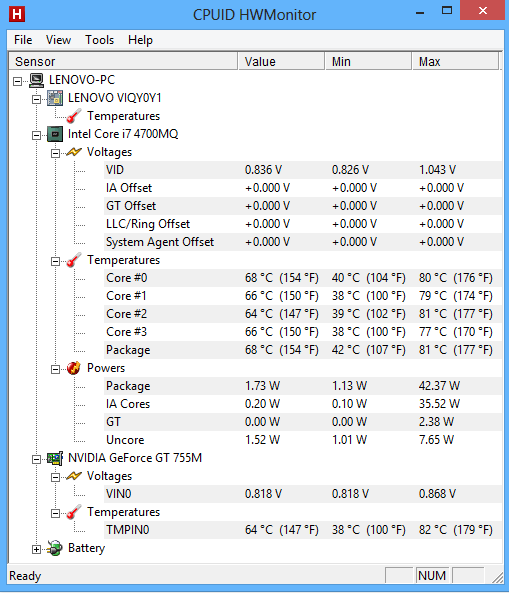Click the 1.043 V max VID value

click(437, 170)
